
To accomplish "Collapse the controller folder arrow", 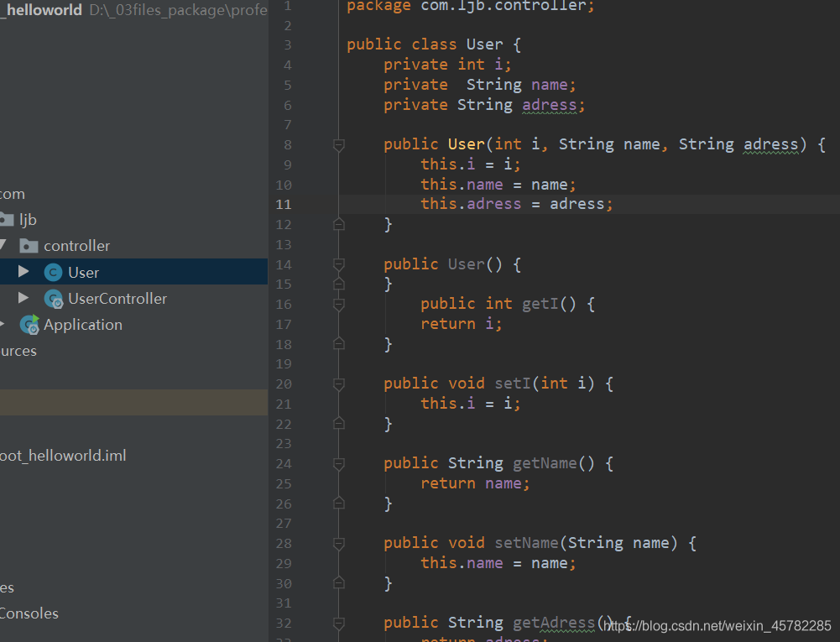I will (3, 245).
